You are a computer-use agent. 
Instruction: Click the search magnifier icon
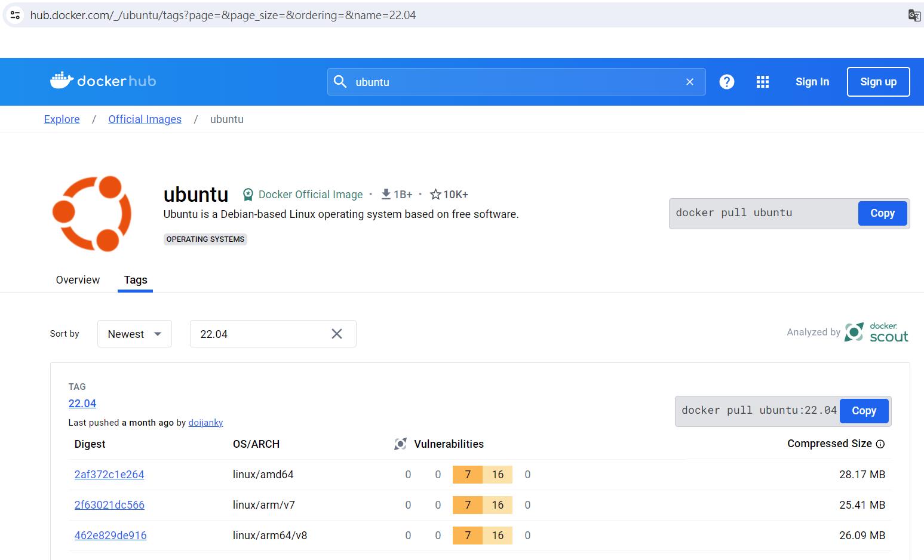pos(340,82)
